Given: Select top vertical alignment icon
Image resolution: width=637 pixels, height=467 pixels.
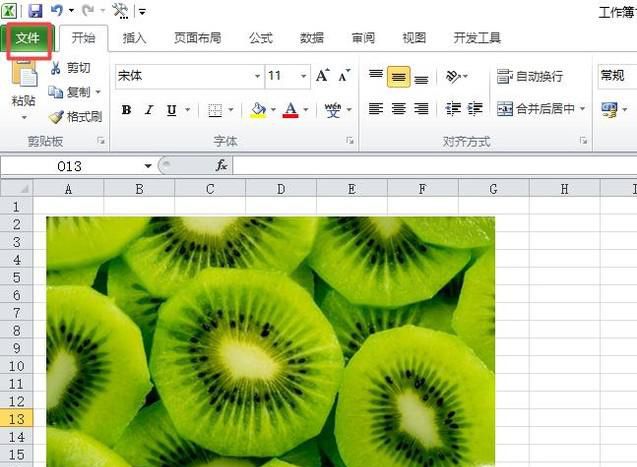Looking at the screenshot, I should pyautogui.click(x=375, y=76).
